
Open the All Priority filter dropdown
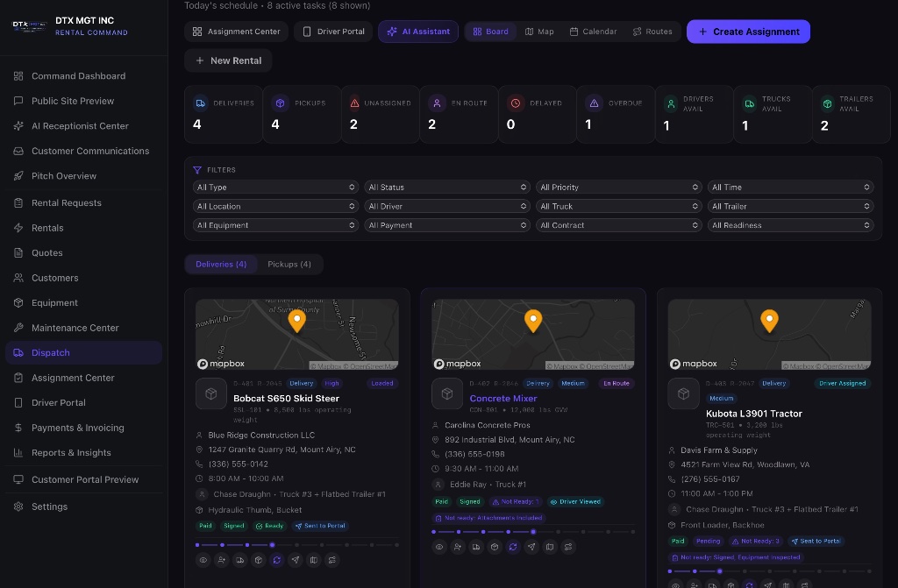click(619, 188)
